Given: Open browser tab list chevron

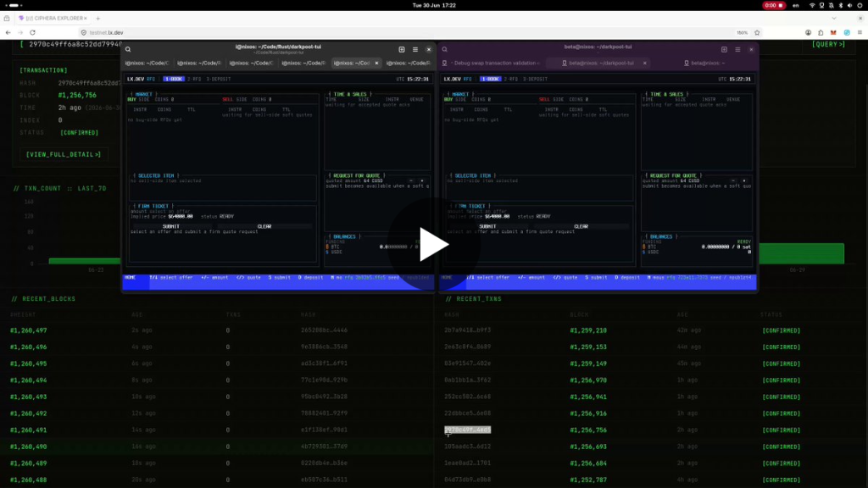Looking at the screenshot, I should [x=834, y=19].
